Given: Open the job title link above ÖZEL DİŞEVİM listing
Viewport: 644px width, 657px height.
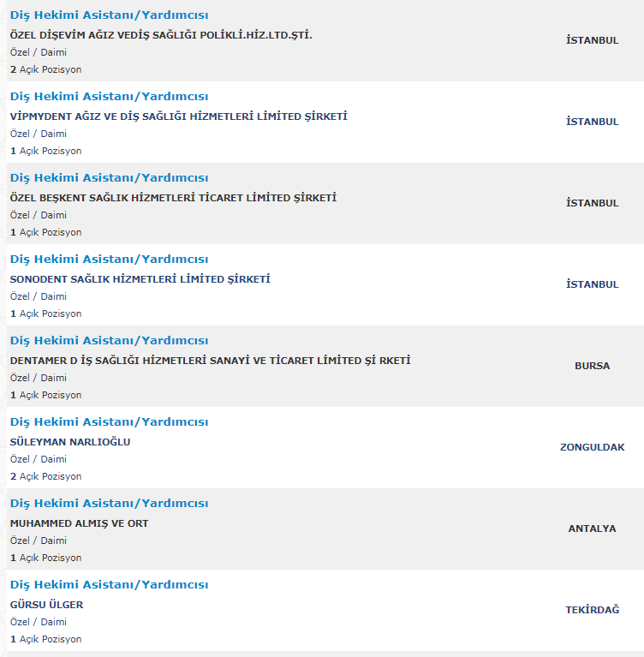Looking at the screenshot, I should (x=109, y=15).
